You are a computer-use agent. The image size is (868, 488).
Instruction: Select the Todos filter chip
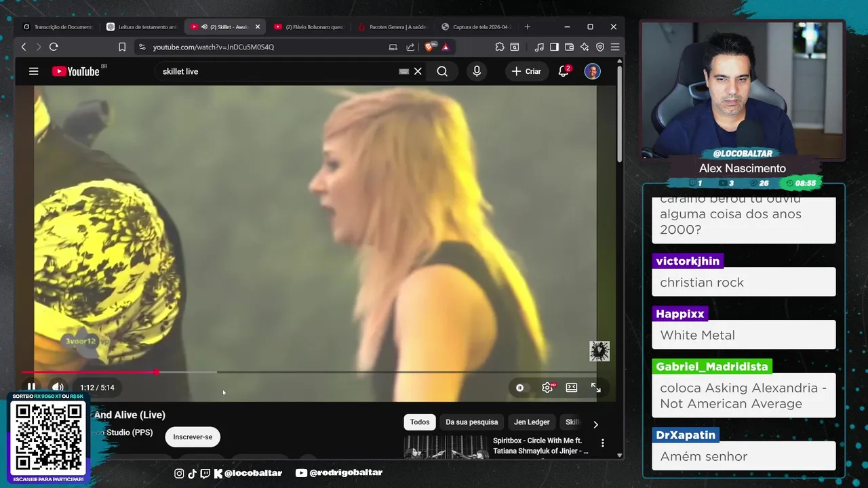[x=420, y=422]
